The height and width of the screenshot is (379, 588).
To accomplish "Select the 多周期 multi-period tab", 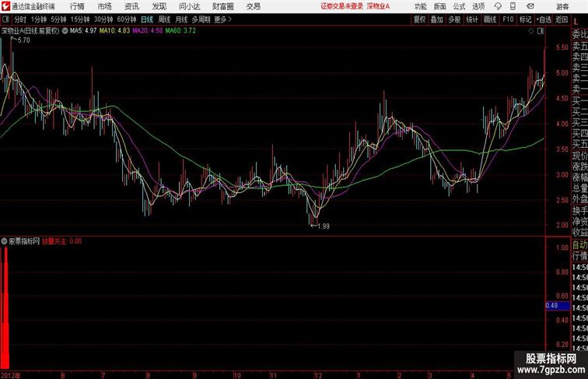I will pyautogui.click(x=201, y=19).
